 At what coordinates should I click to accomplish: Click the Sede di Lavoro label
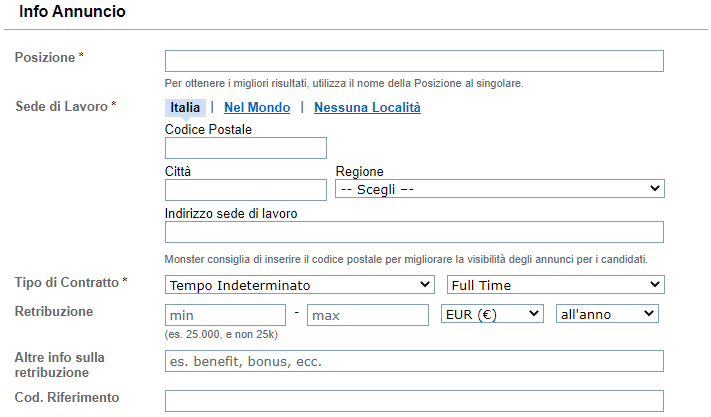point(62,107)
